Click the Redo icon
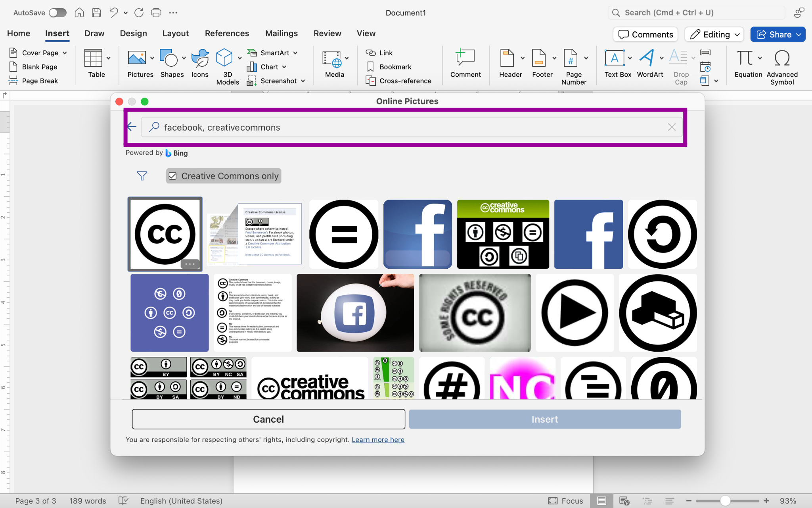 [139, 13]
